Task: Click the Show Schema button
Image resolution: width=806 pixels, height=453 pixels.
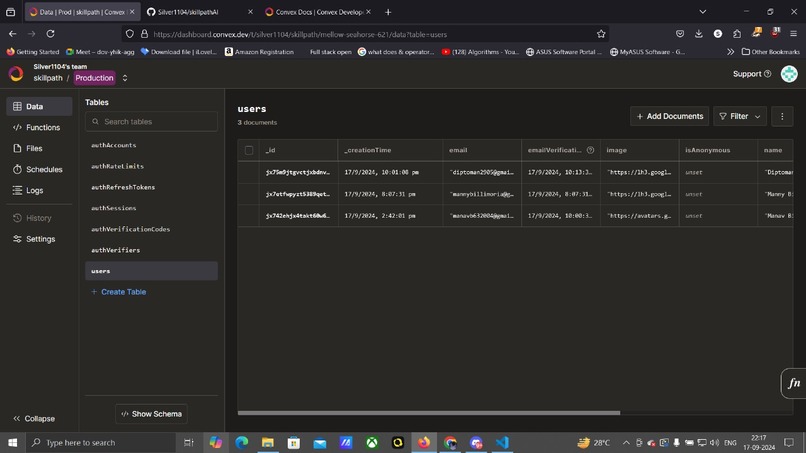Action: click(152, 414)
